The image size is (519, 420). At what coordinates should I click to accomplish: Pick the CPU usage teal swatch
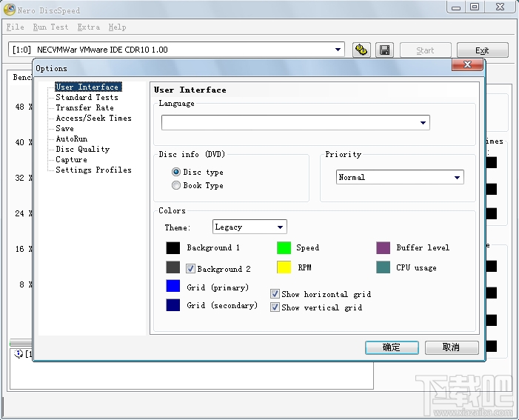pyautogui.click(x=383, y=267)
